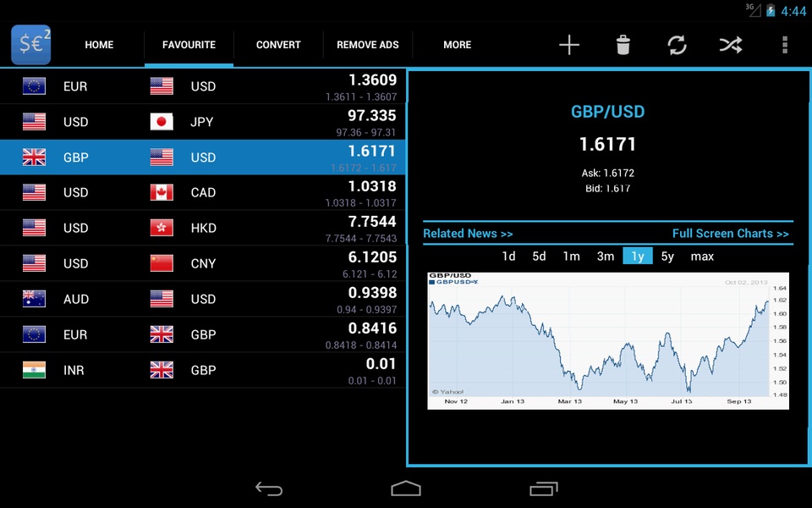Viewport: 812px width, 508px height.
Task: Tap the GBP/USD title in detail panel
Action: pyautogui.click(x=607, y=112)
